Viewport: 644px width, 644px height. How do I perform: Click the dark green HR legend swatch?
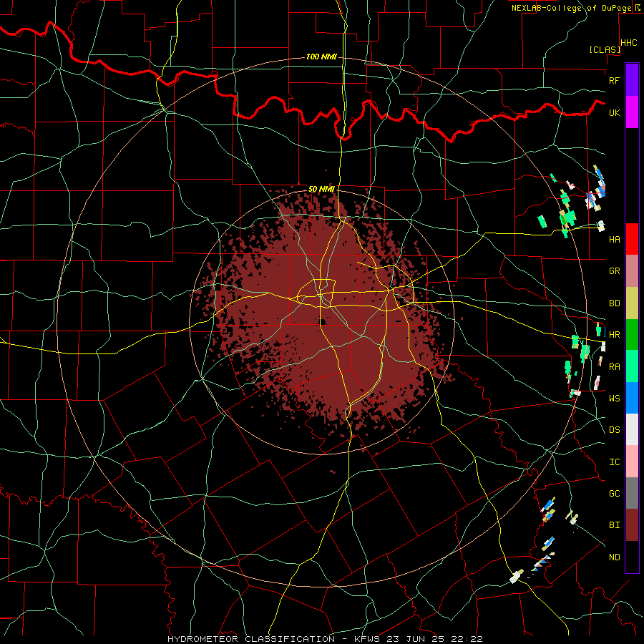tap(632, 335)
